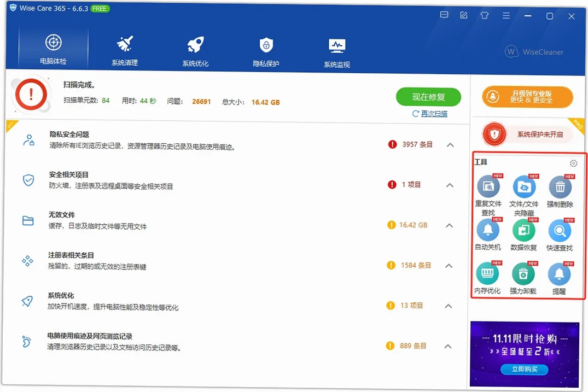Open the tools panel settings gear

point(573,163)
